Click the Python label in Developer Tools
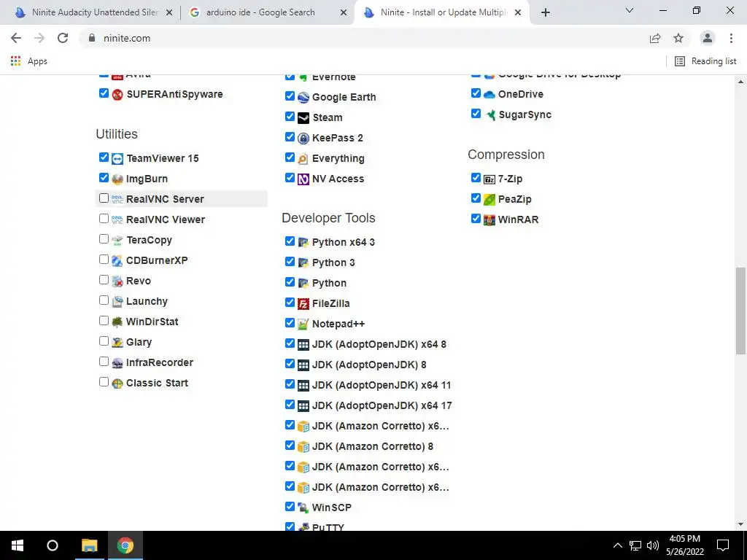This screenshot has width=747, height=560. pyautogui.click(x=329, y=284)
